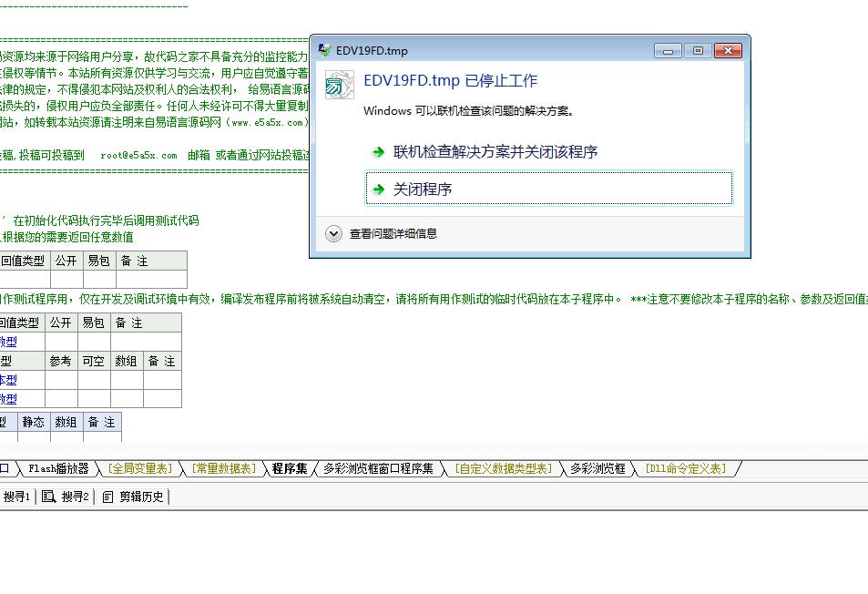Open the [常量数据表] tab
Screen dimensions: 868x594
coord(224,469)
